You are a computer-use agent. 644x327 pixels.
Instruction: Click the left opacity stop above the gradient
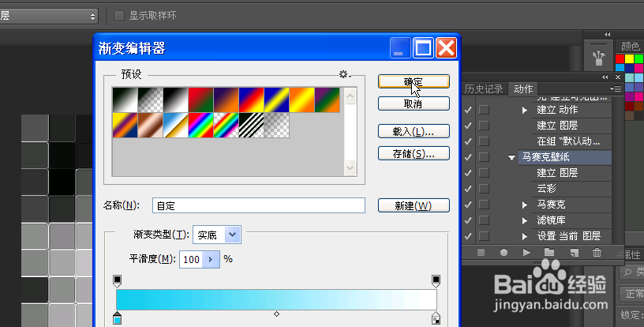point(117,281)
